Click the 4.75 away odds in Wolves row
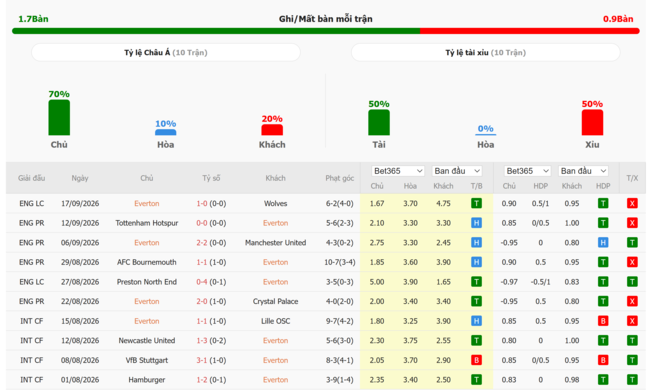Image resolution: width=650 pixels, height=390 pixels. pos(443,203)
